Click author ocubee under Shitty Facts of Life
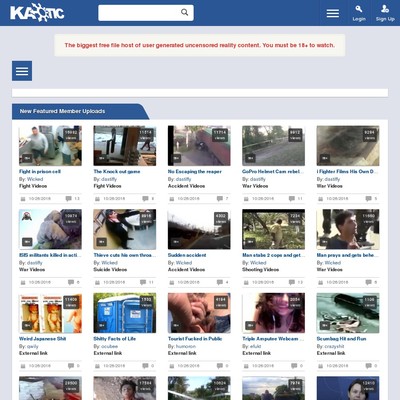The image size is (400, 400). 109,346
